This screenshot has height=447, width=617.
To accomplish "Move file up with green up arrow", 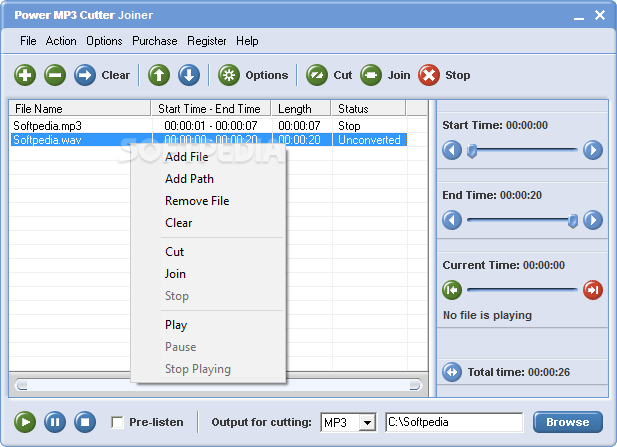I will click(159, 75).
